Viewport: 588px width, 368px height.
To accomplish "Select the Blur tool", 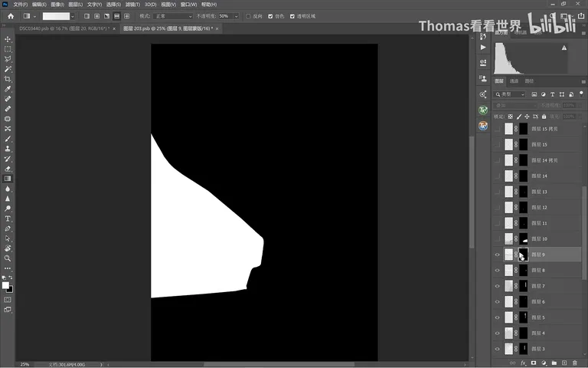I will pyautogui.click(x=8, y=189).
